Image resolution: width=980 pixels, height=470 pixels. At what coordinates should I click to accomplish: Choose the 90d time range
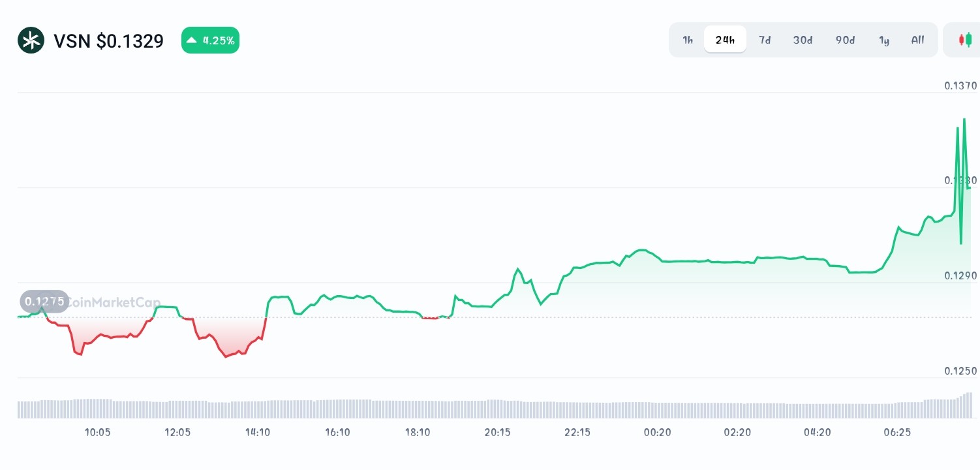[x=845, y=40]
